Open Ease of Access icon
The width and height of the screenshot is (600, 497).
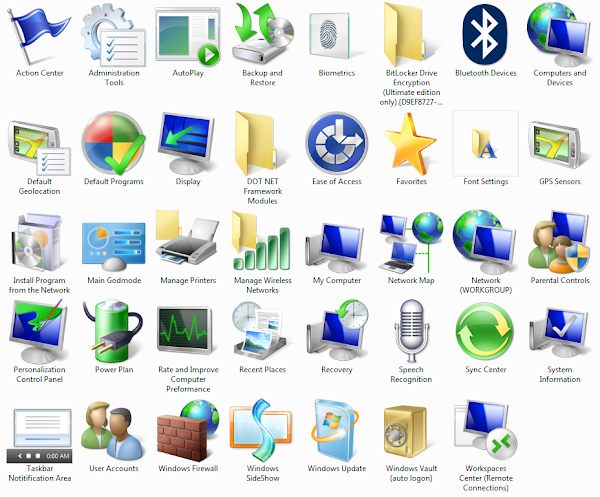[x=337, y=143]
